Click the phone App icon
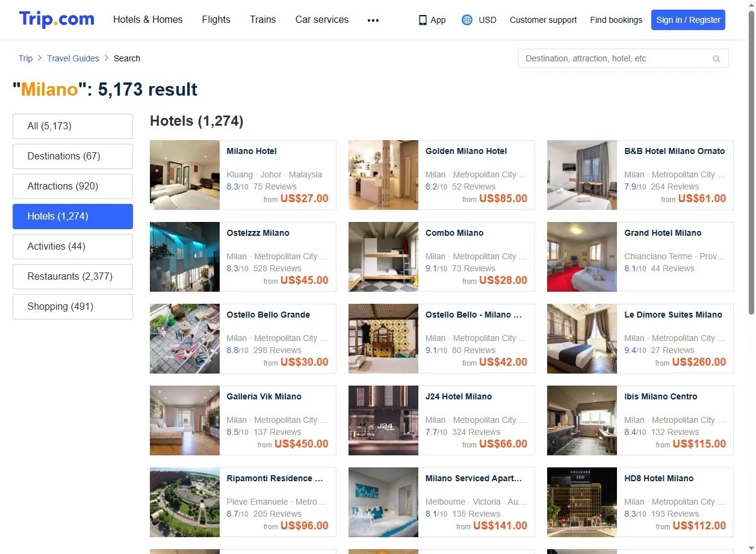Screen dimensions: 756x554 [x=423, y=20]
